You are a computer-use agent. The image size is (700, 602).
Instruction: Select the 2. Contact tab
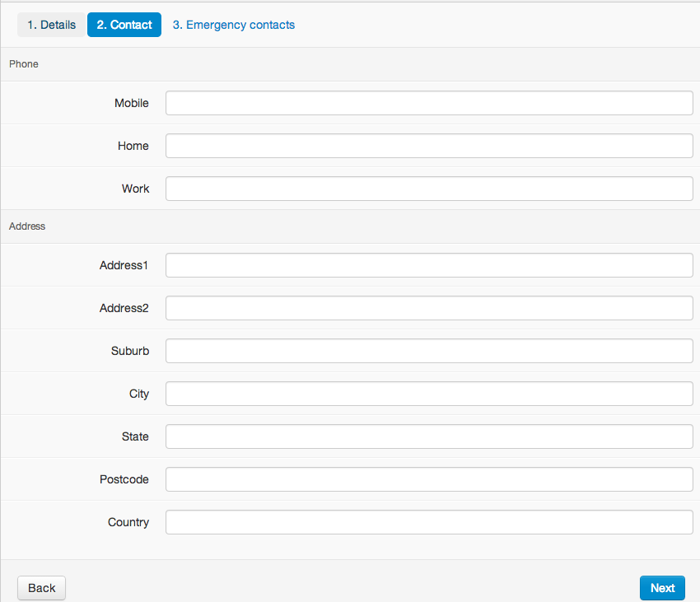click(124, 25)
